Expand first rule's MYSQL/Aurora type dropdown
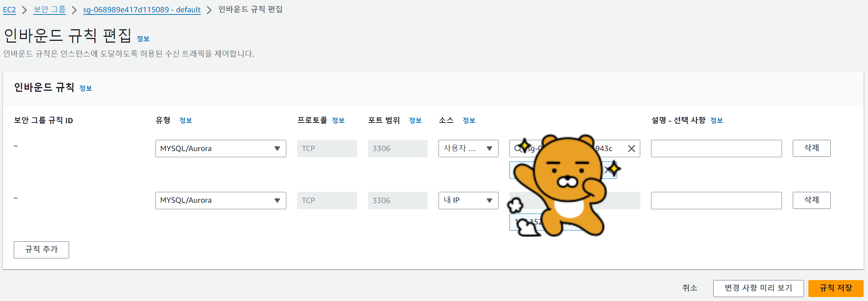Viewport: 868px width, 301px height. click(x=221, y=149)
